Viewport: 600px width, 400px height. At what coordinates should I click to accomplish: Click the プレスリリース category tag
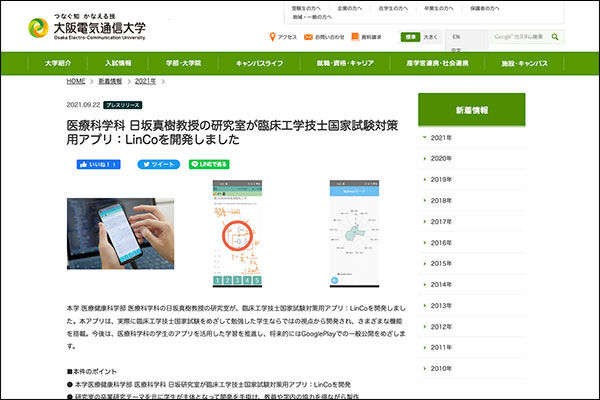pyautogui.click(x=122, y=105)
